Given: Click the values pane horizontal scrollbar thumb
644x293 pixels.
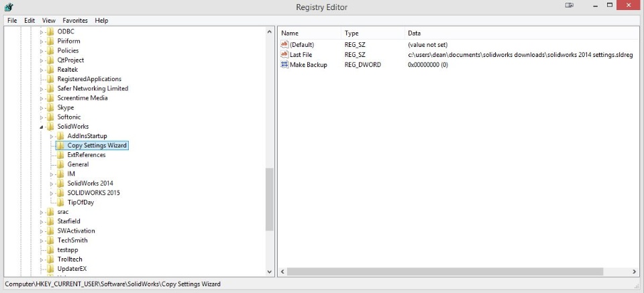Looking at the screenshot, I should [445, 272].
